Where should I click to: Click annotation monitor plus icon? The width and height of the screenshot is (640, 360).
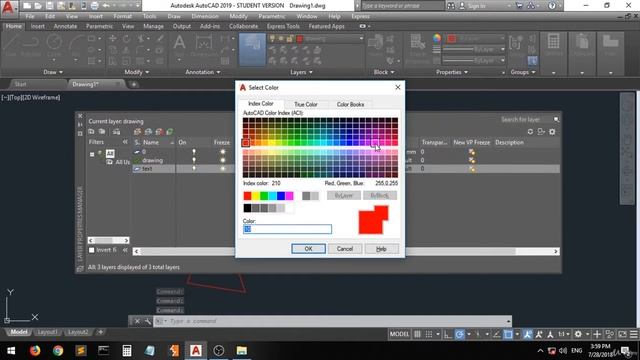click(597, 334)
